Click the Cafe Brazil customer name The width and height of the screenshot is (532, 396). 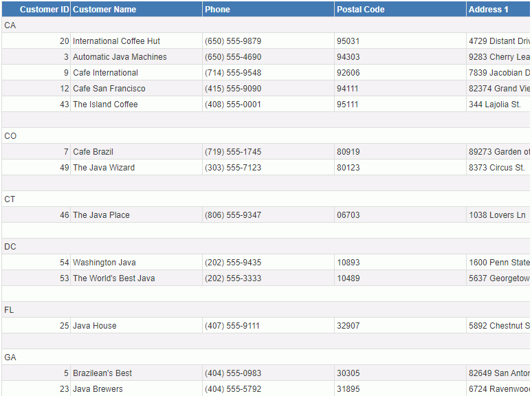click(93, 152)
